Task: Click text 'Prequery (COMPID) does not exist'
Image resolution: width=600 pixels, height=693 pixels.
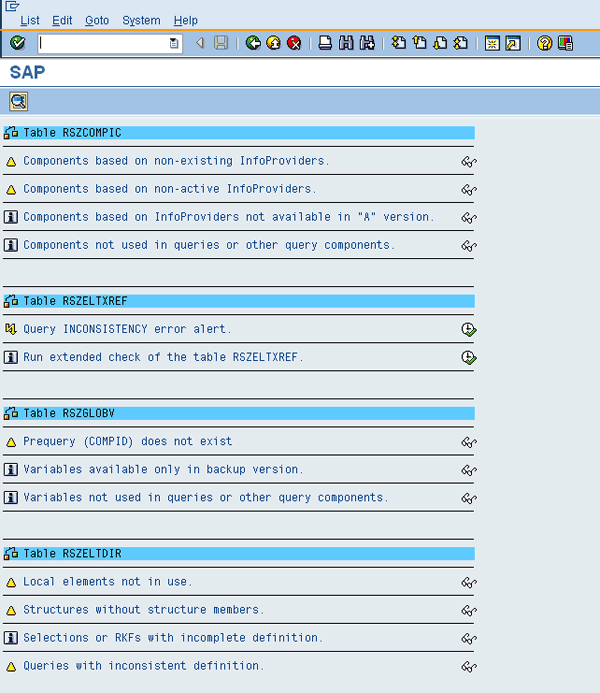Action: (x=128, y=441)
